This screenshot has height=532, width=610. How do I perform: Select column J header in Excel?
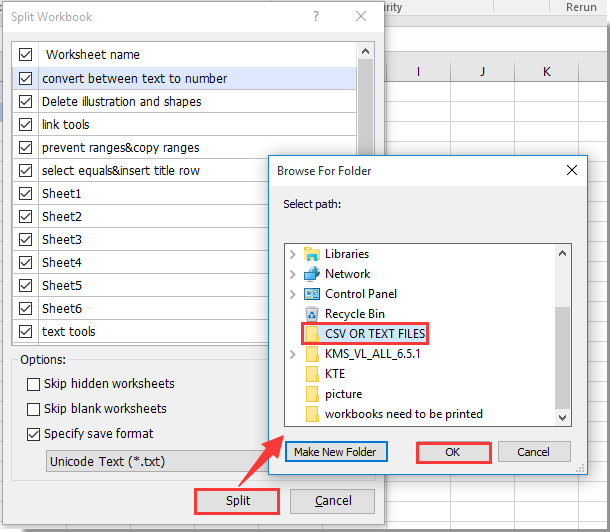click(x=482, y=72)
